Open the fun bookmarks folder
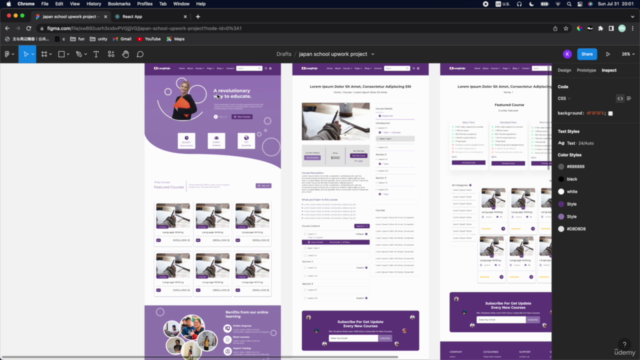Viewport: 640px width, 360px height. pos(78,39)
